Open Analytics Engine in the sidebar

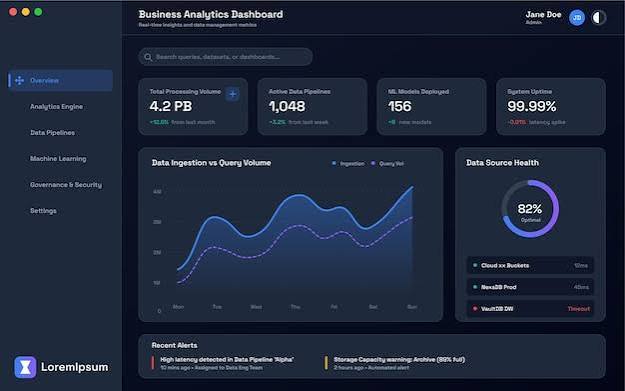57,106
